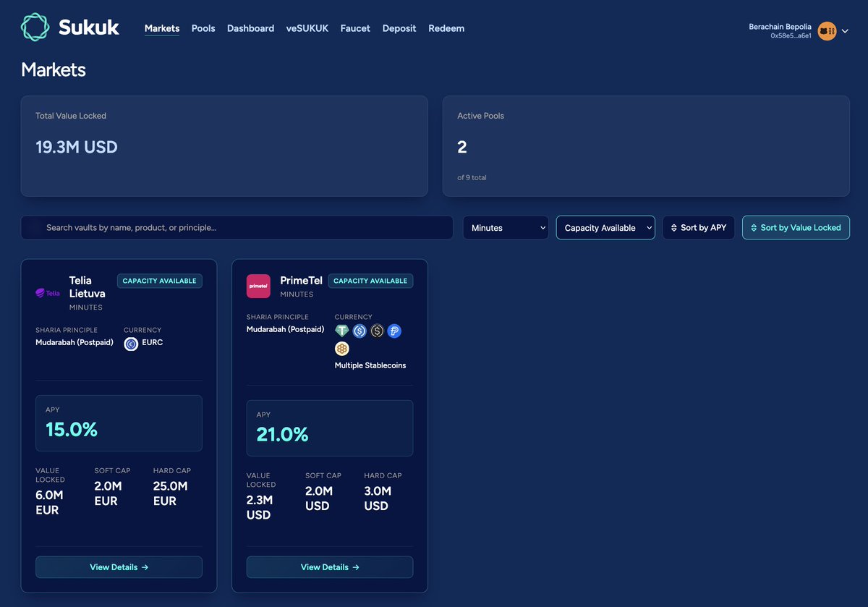Screen dimensions: 868x607
Task: Click the 21.0% APY value
Action: 283,435
